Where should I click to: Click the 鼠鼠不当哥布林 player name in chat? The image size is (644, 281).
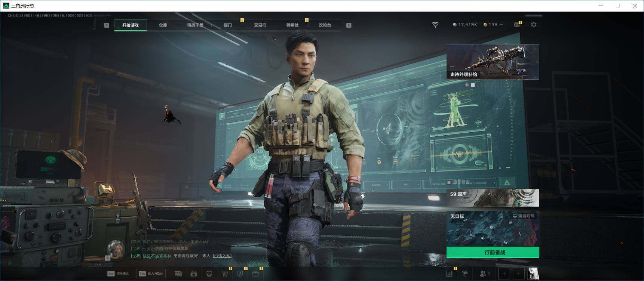pyautogui.click(x=157, y=256)
